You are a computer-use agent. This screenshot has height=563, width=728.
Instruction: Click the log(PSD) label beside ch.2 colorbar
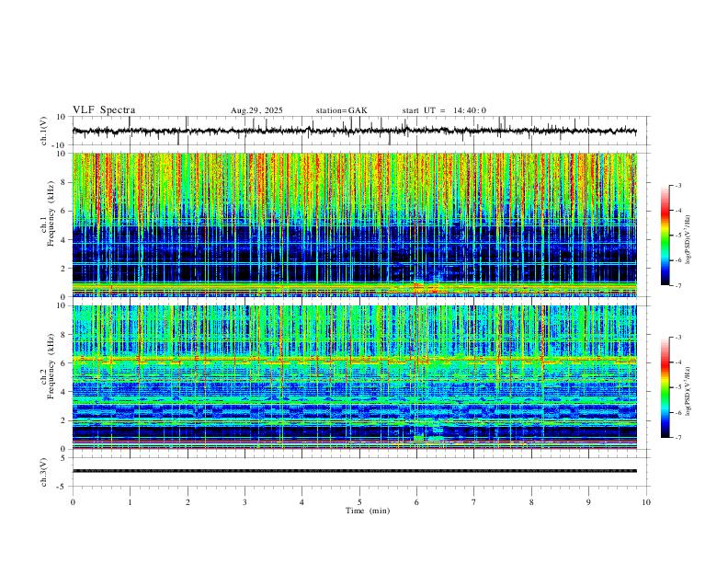[x=688, y=391]
